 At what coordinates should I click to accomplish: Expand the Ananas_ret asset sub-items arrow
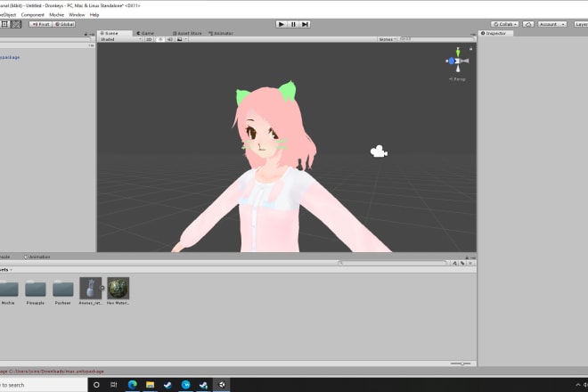coord(102,288)
